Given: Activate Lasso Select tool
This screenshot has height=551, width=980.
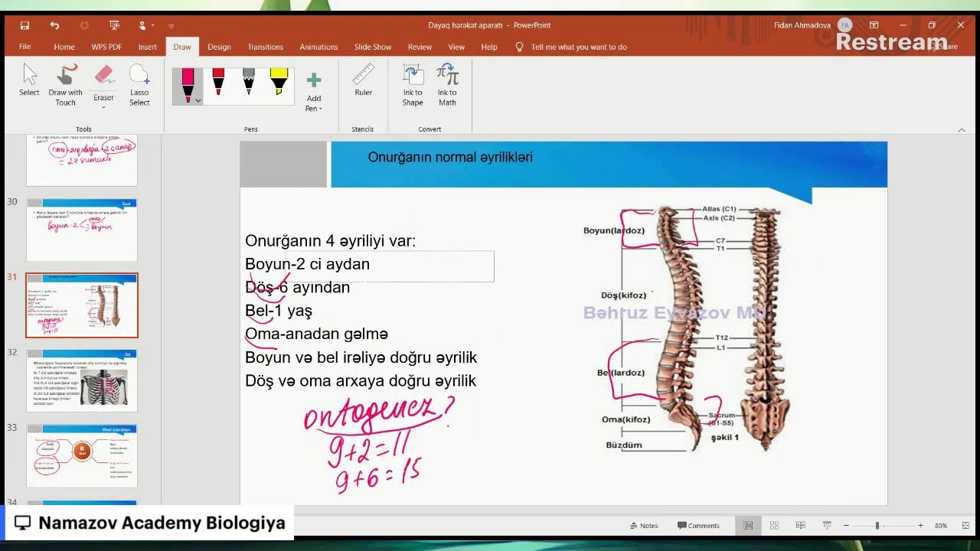Looking at the screenshot, I should click(x=139, y=85).
